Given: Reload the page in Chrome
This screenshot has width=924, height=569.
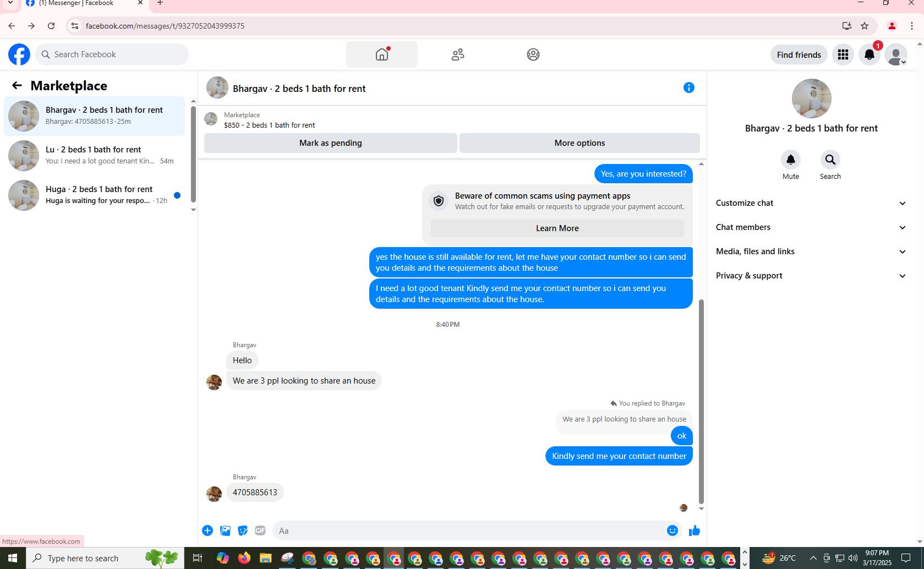Looking at the screenshot, I should 51,26.
